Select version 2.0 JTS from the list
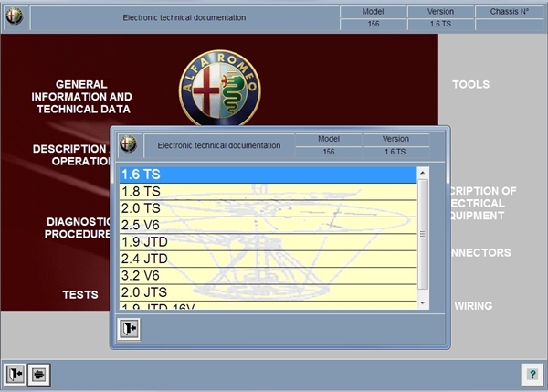 (x=268, y=292)
